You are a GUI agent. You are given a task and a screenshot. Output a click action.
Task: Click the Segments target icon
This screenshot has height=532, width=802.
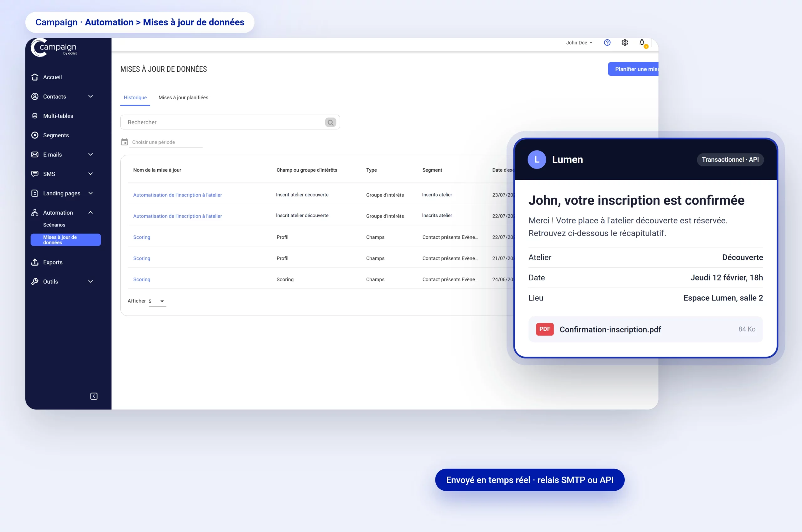tap(34, 135)
